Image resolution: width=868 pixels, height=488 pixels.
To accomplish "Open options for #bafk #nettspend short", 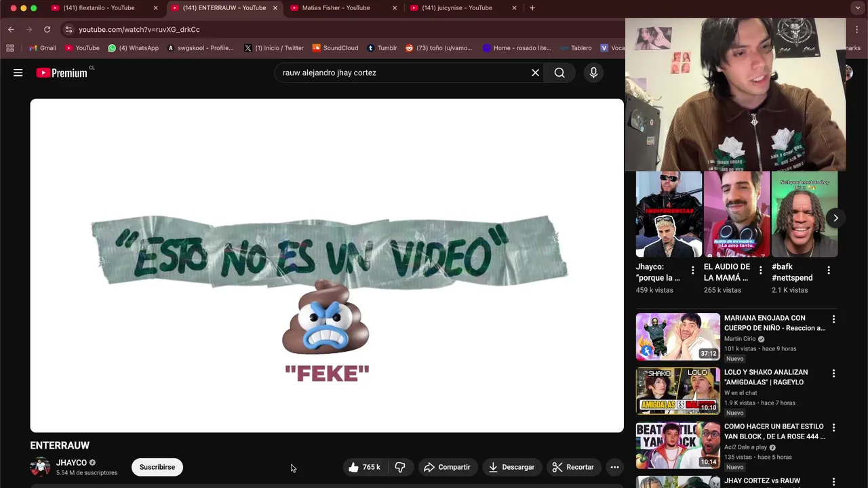I will click(828, 270).
